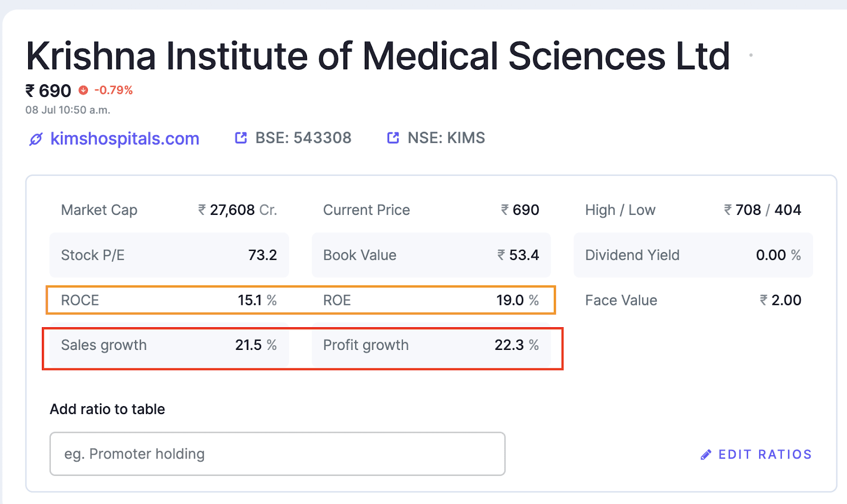This screenshot has height=504, width=847.
Task: Click the ROE 19.0 % ratio entry
Action: [431, 300]
